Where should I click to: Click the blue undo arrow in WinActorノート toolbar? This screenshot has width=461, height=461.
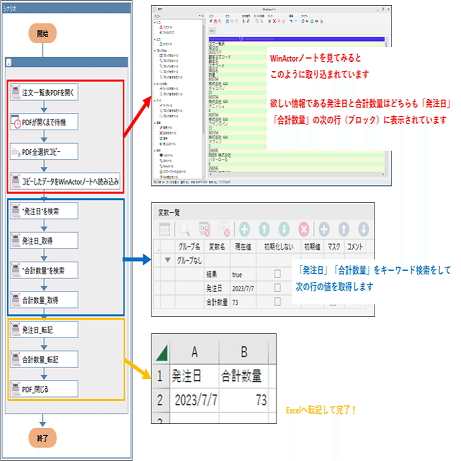coord(291,21)
